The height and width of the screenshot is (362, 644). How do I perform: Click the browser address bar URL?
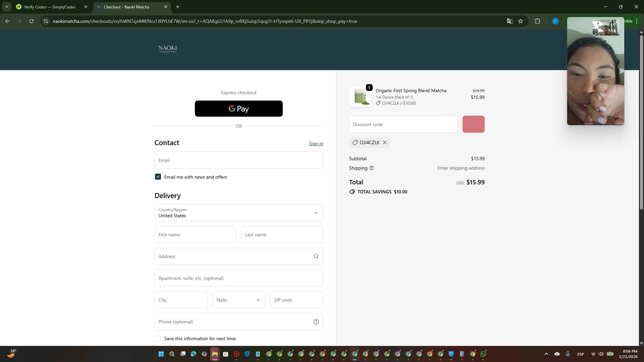tap(205, 21)
